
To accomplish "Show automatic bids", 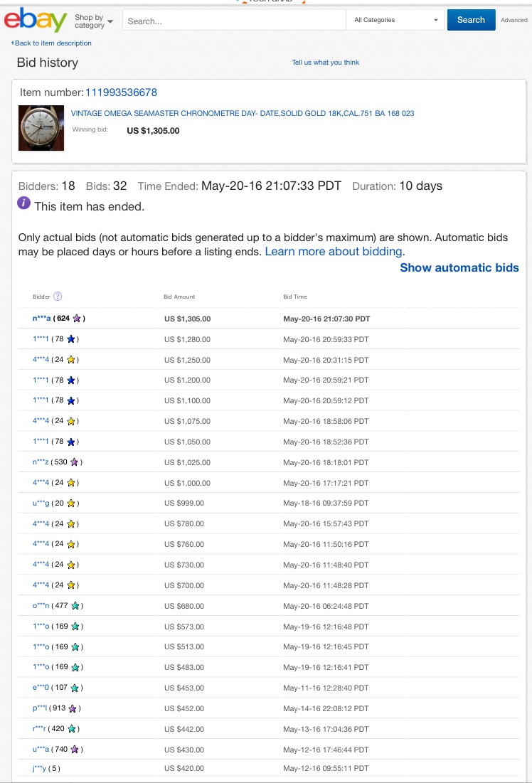I will pyautogui.click(x=459, y=268).
